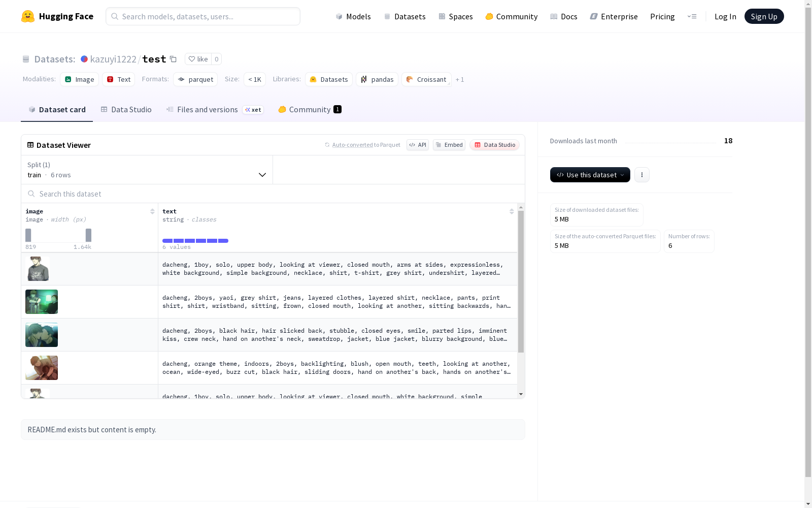
Task: Open the API button
Action: (x=418, y=145)
